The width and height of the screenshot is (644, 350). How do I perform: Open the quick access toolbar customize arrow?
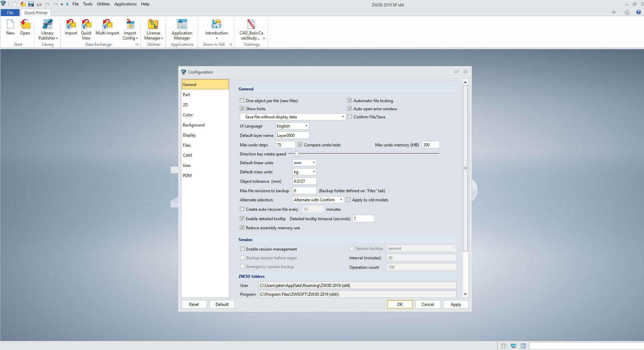pos(62,4)
